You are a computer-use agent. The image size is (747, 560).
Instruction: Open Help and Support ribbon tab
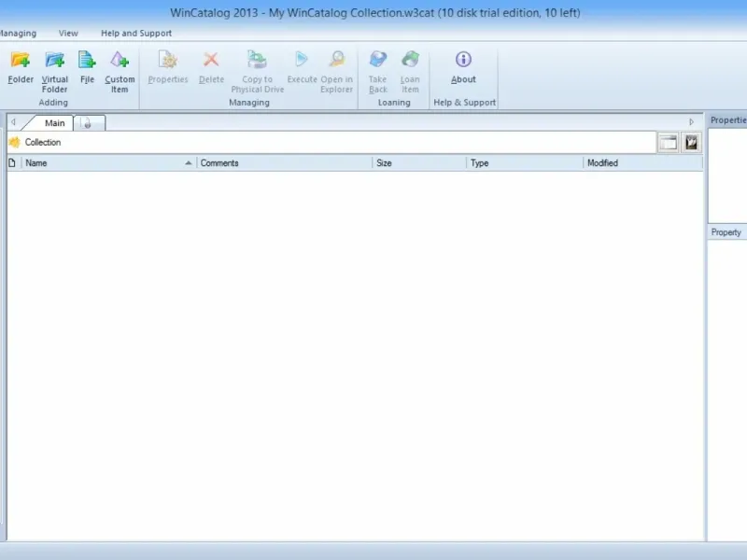tap(136, 34)
